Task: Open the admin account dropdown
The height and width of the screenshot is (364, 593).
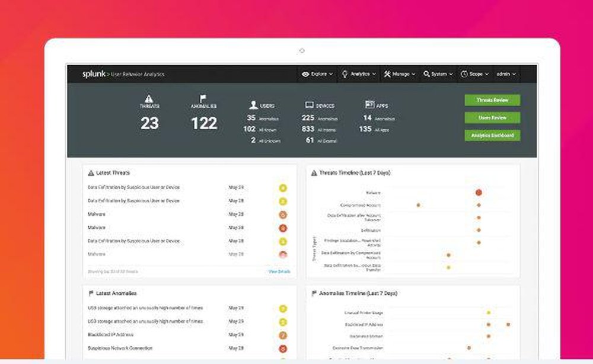Action: pos(506,74)
